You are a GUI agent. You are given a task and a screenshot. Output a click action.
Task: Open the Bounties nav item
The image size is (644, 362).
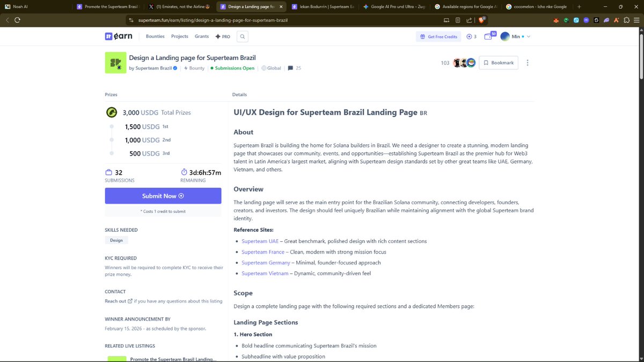coord(155,36)
